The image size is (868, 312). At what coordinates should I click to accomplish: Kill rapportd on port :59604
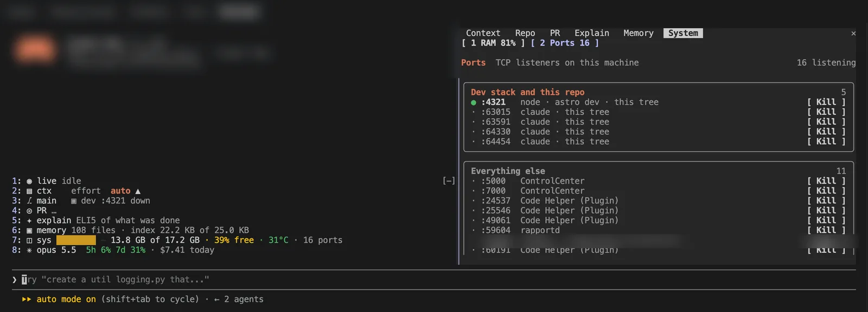[x=826, y=230]
